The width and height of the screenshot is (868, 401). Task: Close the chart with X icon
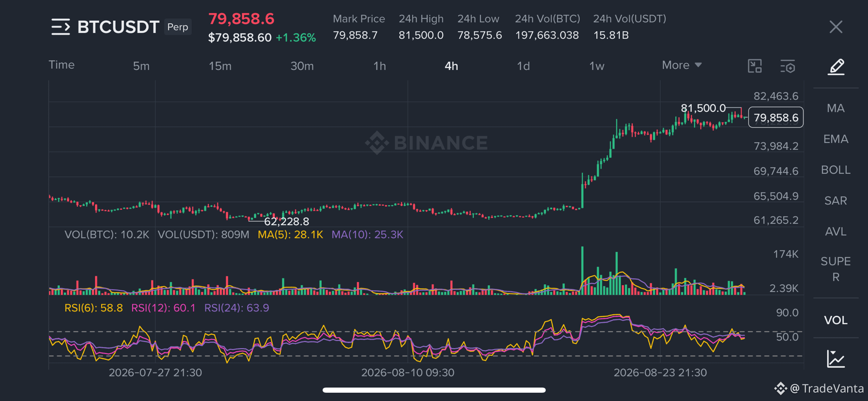tap(836, 27)
